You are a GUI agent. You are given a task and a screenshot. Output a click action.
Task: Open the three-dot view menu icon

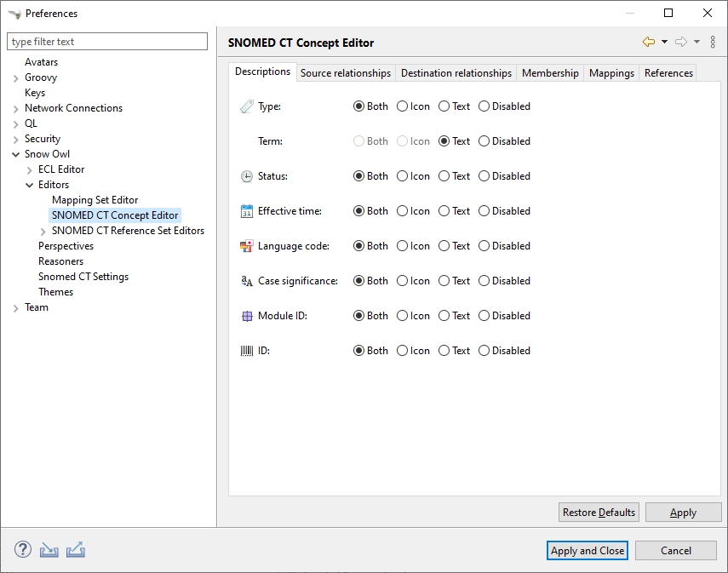pos(713,42)
